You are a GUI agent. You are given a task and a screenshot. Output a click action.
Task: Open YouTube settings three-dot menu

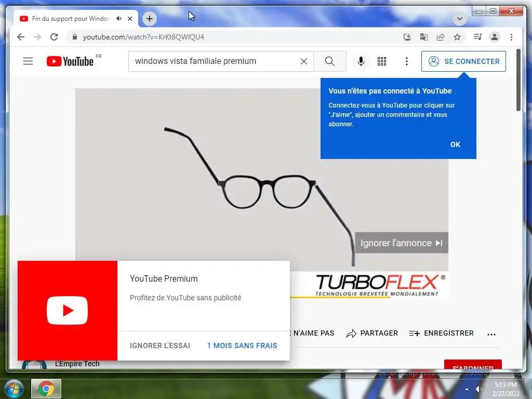[x=406, y=61]
